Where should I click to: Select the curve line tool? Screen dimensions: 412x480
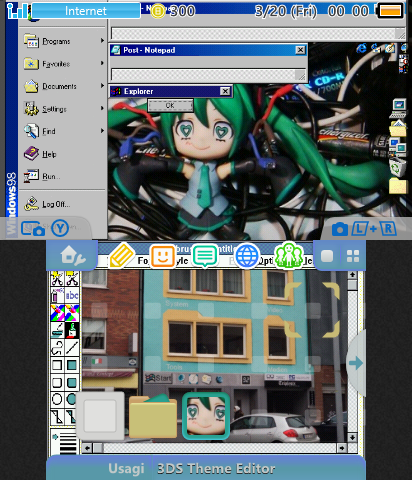click(57, 347)
